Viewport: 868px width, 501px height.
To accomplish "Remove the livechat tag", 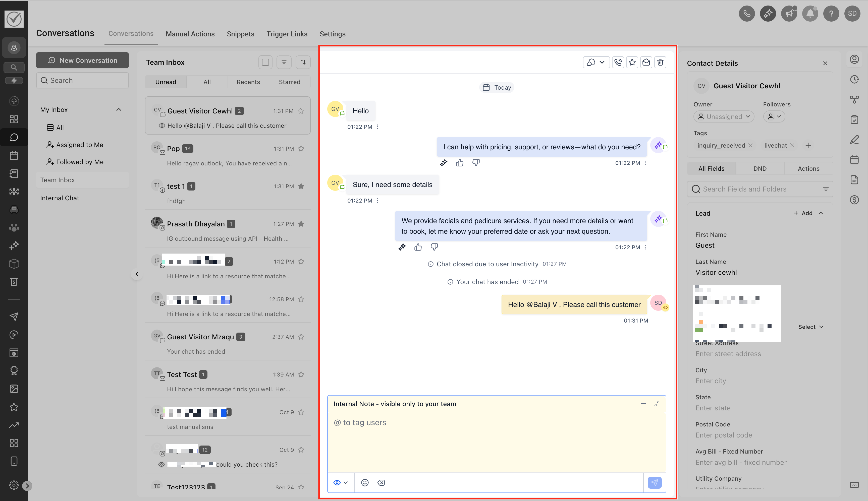I will [x=792, y=146].
